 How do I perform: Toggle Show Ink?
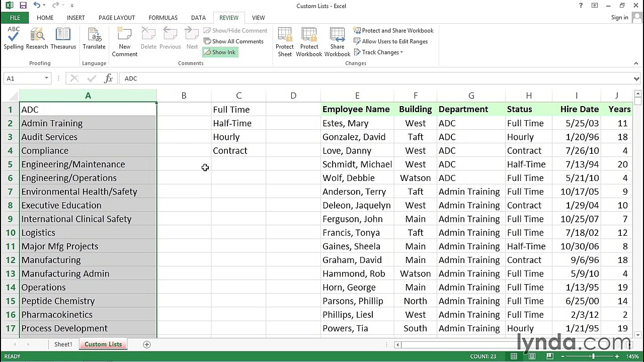[x=220, y=52]
